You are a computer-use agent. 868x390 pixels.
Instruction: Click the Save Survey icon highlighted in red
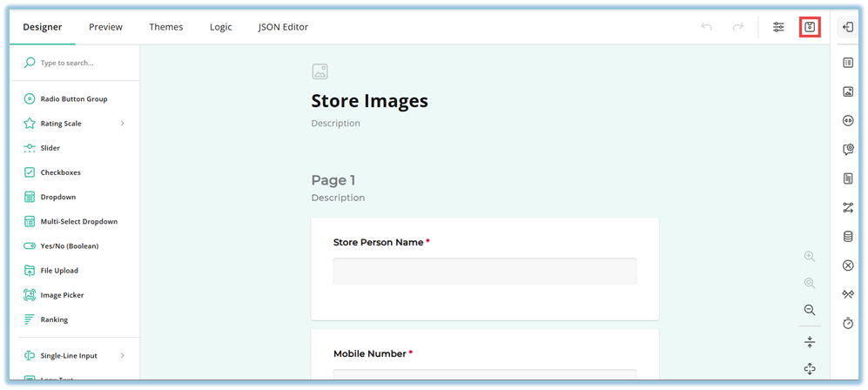pos(810,27)
